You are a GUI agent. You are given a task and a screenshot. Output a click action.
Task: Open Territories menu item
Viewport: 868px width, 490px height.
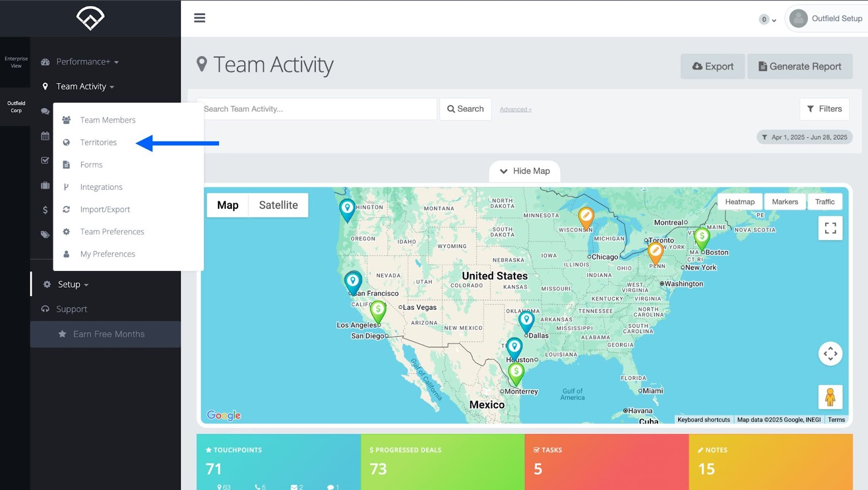(98, 142)
